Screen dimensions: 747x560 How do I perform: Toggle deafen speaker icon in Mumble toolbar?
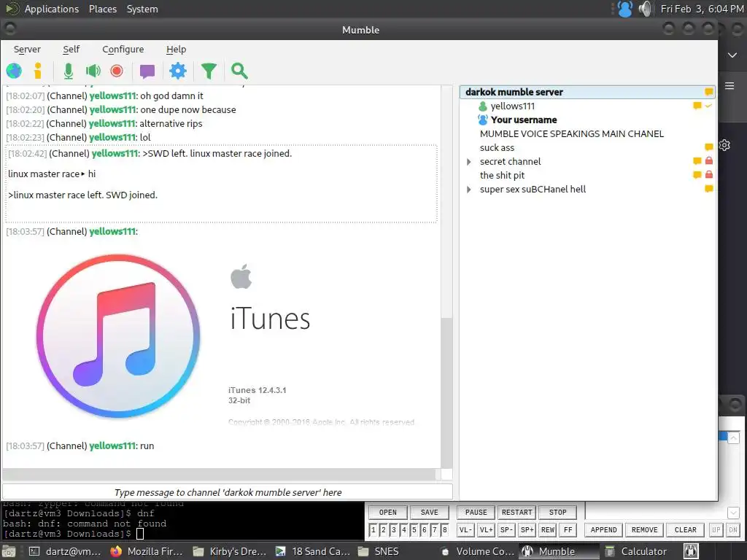click(x=93, y=71)
